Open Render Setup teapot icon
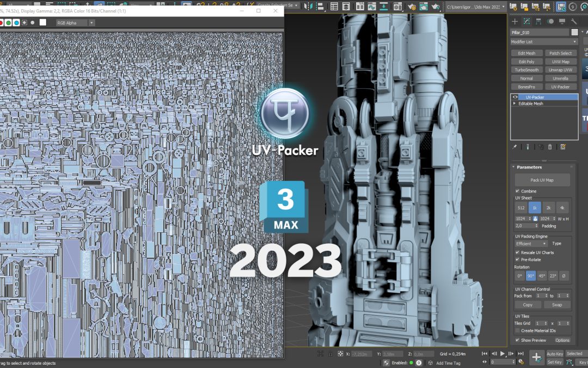Viewport: 588px width, 368px height. click(x=412, y=7)
